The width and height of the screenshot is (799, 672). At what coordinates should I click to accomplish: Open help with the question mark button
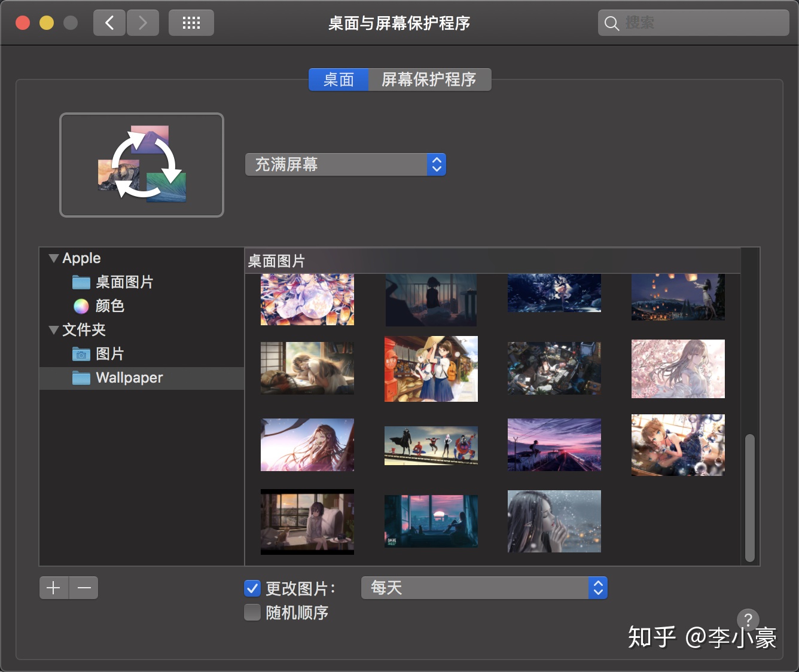[x=748, y=620]
